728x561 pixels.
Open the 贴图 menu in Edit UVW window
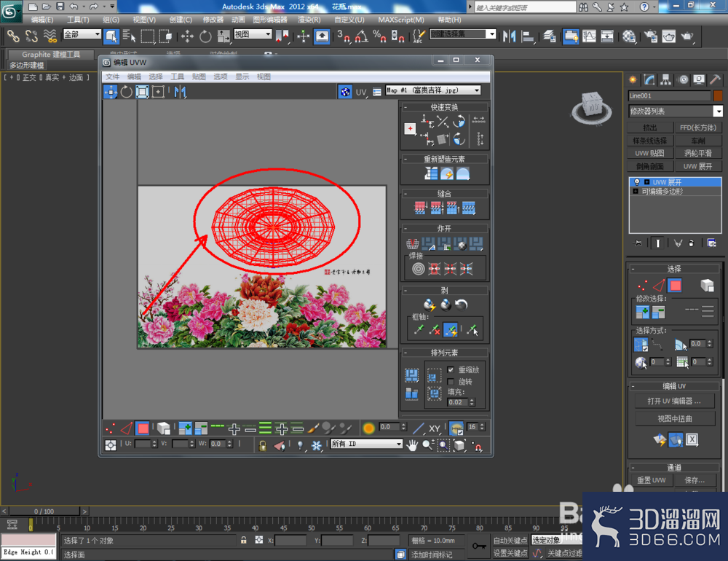pyautogui.click(x=199, y=76)
